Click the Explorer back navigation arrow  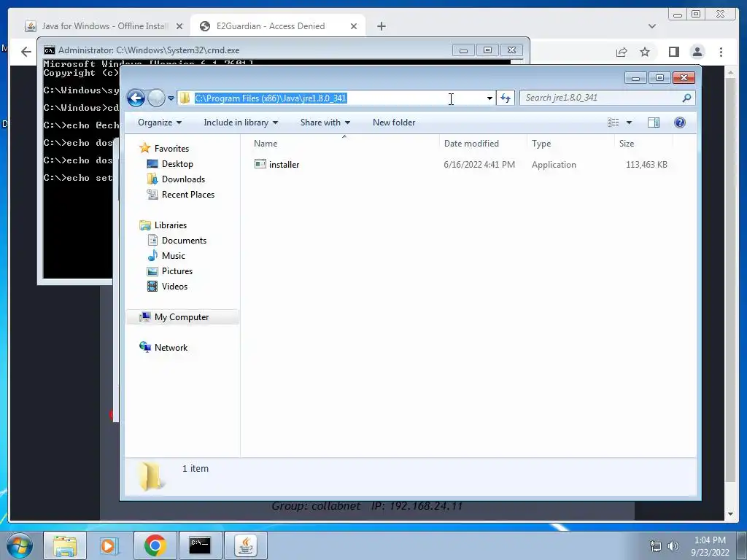[136, 98]
